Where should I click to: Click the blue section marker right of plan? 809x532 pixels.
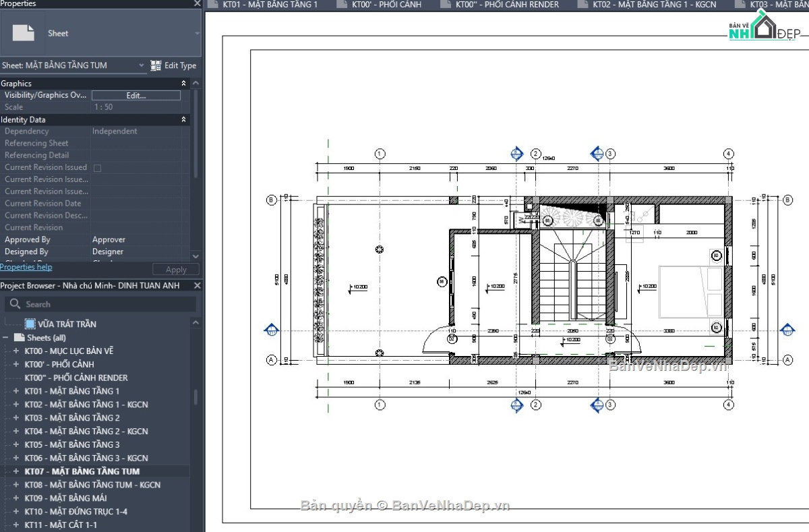coord(787,330)
